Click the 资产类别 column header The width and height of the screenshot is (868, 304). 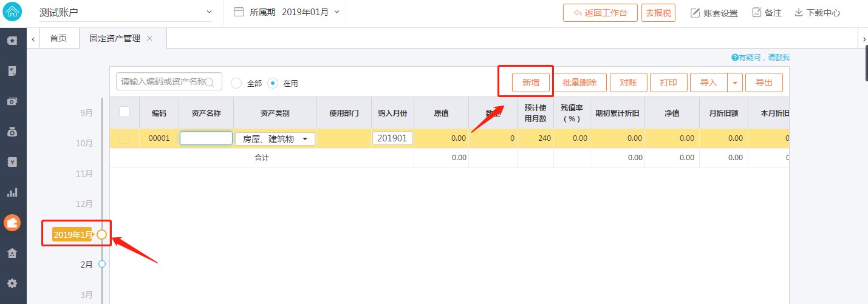click(x=275, y=113)
